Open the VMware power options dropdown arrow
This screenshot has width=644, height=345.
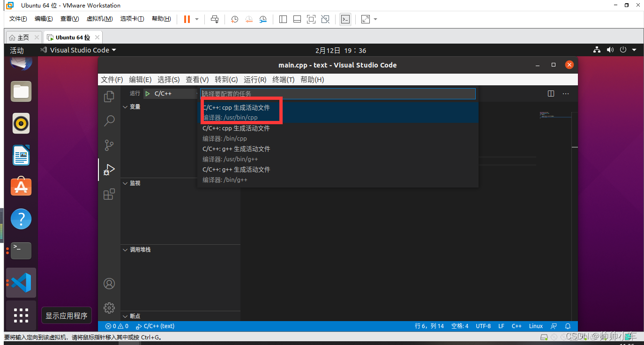pyautogui.click(x=197, y=19)
